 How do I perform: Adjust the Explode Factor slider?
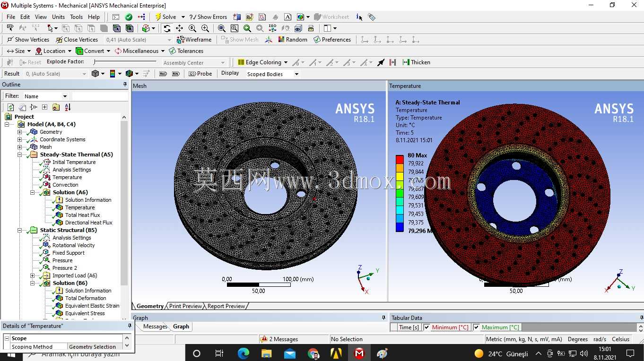click(125, 62)
